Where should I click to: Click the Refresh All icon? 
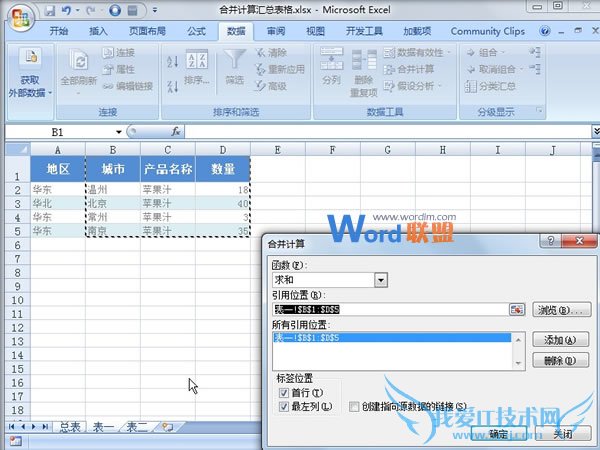79,60
